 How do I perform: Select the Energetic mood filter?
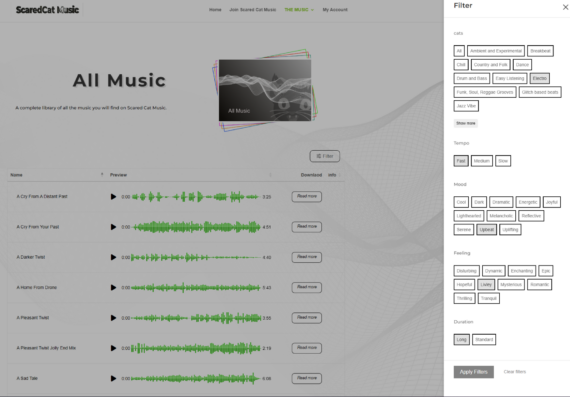tap(528, 202)
